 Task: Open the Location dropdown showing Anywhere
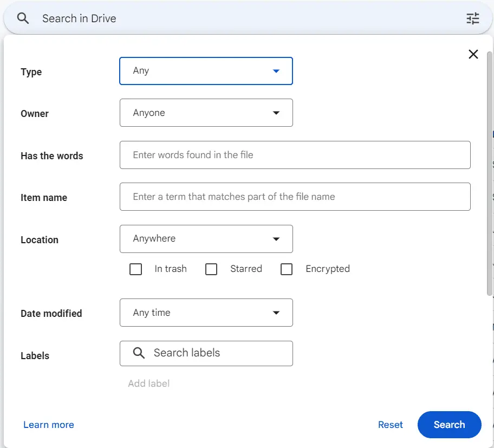click(x=206, y=239)
